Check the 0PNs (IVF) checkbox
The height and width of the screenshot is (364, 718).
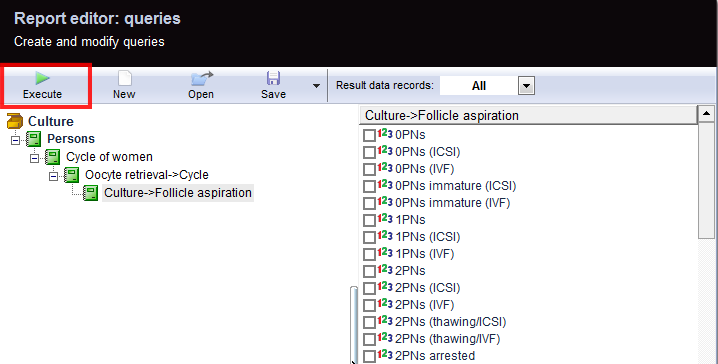pos(369,169)
